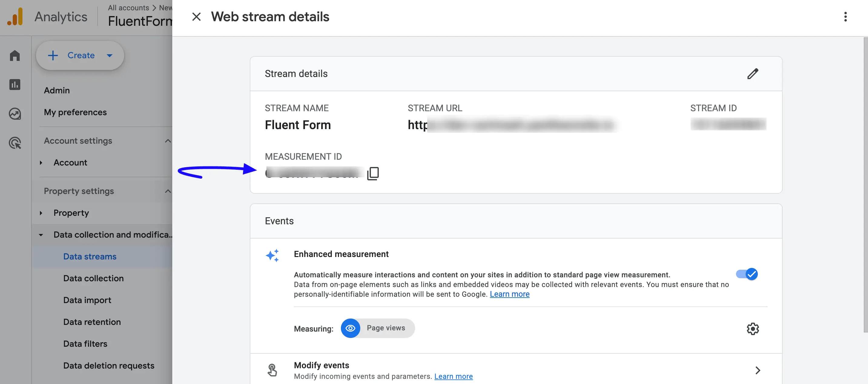Click the blurred Stream URL value

point(512,125)
